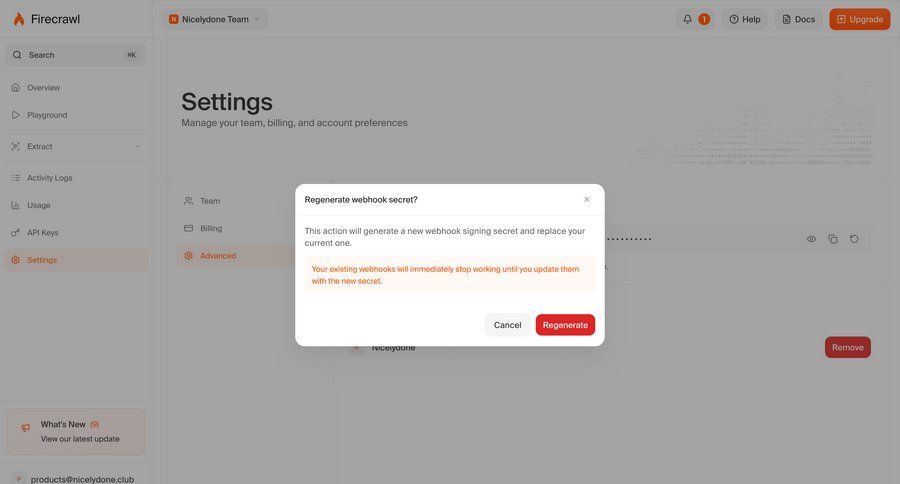Image resolution: width=900 pixels, height=484 pixels.
Task: Confirm with the red Regenerate button
Action: 565,325
